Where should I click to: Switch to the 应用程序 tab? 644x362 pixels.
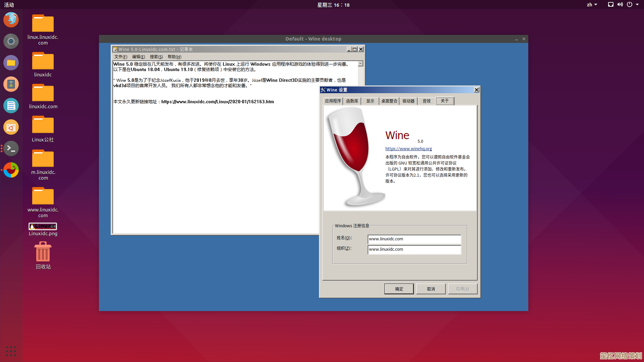click(333, 101)
